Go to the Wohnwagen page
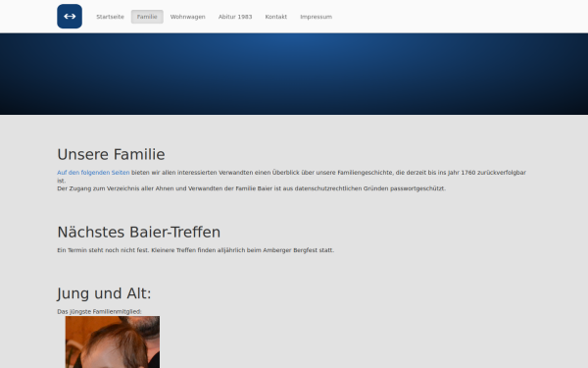The width and height of the screenshot is (588, 368). (x=187, y=17)
